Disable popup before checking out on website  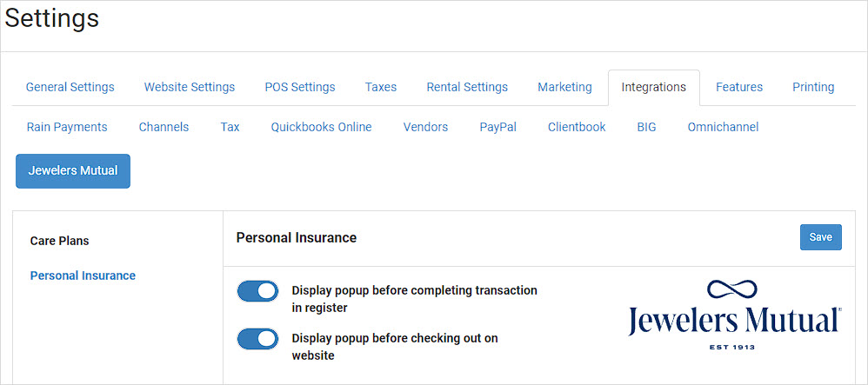point(257,339)
